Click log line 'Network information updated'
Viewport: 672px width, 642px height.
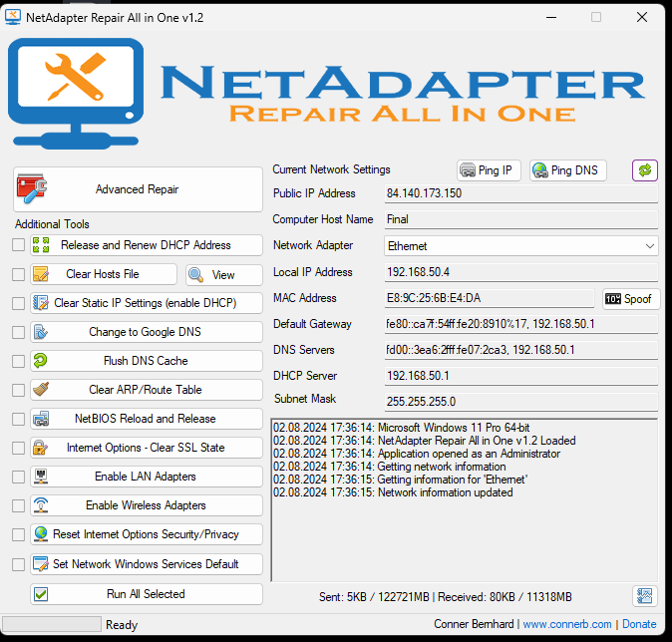[x=393, y=492]
